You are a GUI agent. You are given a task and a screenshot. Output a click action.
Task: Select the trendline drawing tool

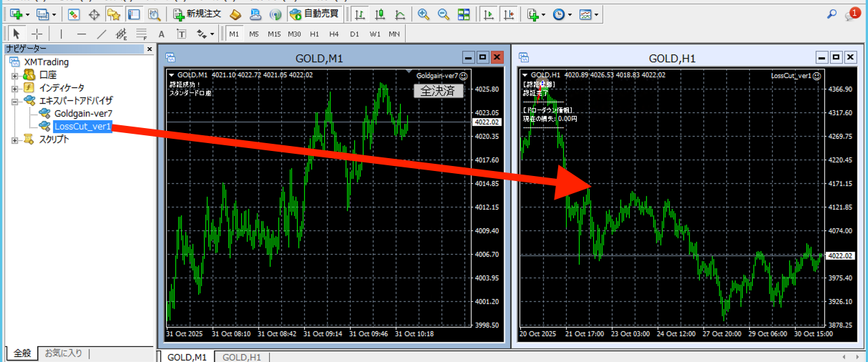pyautogui.click(x=102, y=34)
